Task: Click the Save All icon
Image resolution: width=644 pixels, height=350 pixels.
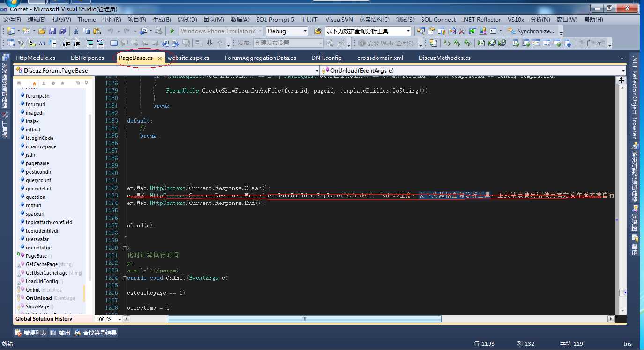Action: (x=62, y=31)
